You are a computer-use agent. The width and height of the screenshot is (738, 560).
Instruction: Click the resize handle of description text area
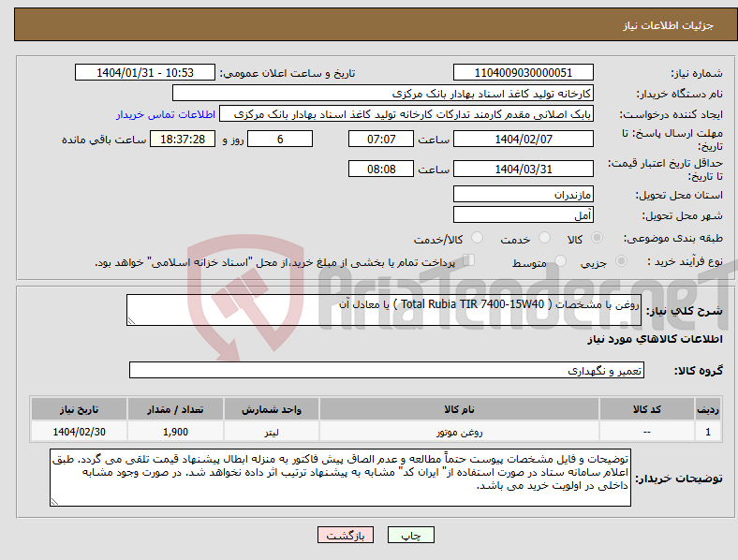point(131,321)
